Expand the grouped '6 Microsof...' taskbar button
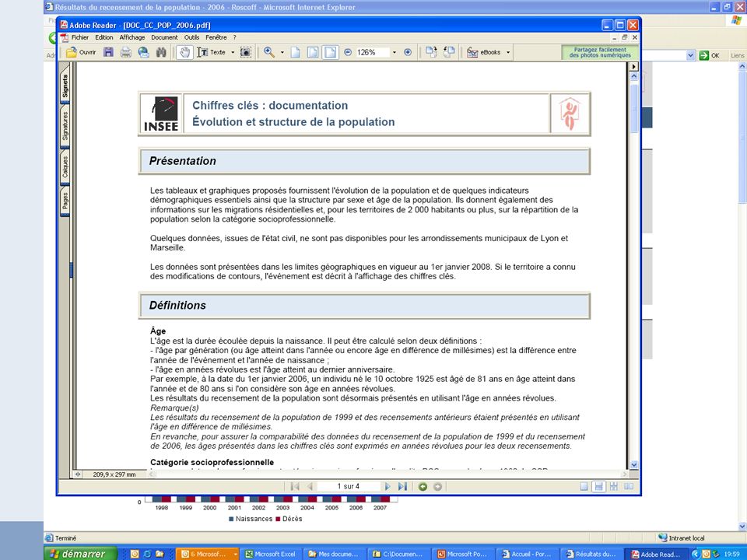The width and height of the screenshot is (747, 560). 208,554
